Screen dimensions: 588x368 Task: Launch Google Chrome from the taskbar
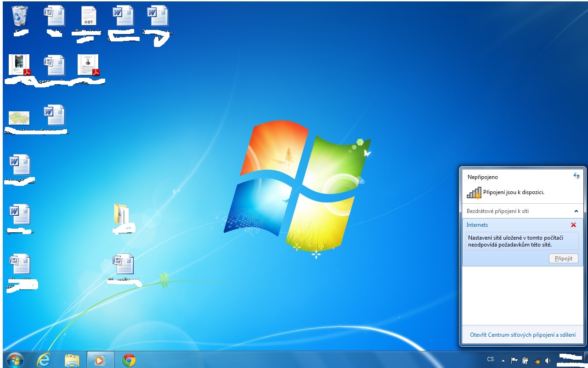pos(129,360)
